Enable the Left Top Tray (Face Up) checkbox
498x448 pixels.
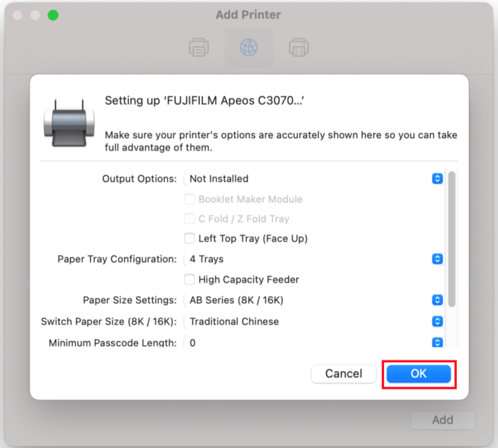coord(189,239)
